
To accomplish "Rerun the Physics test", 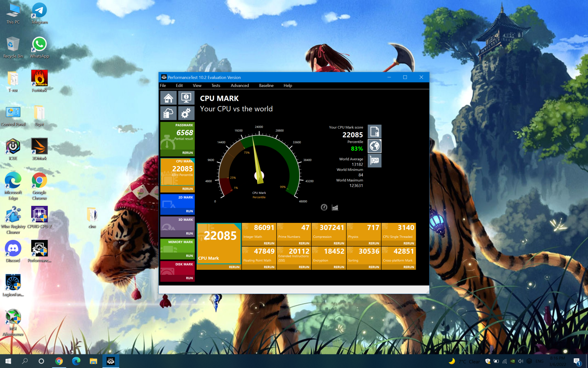I will pyautogui.click(x=374, y=243).
